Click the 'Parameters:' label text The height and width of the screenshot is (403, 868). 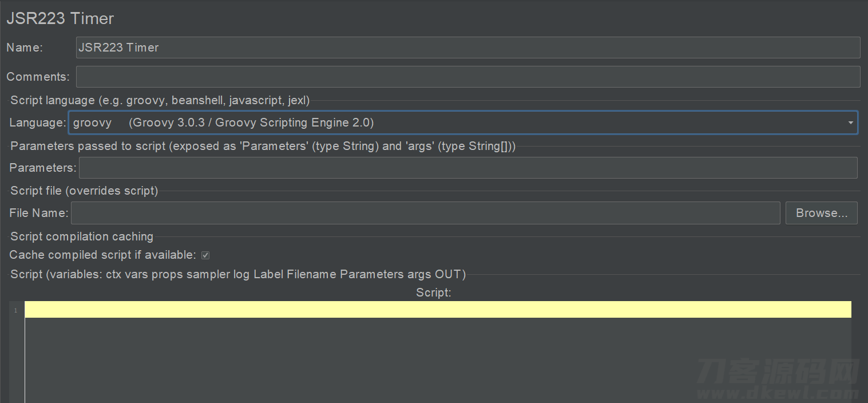click(43, 168)
